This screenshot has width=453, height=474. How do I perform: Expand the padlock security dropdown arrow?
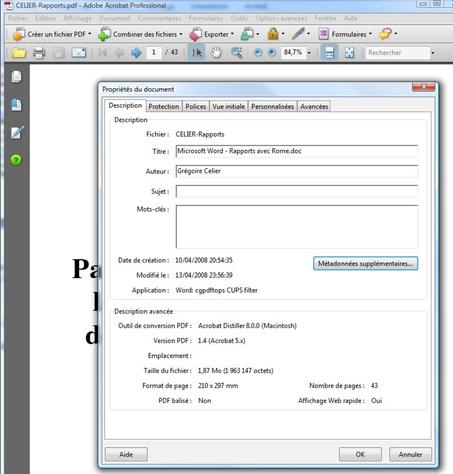pos(283,34)
